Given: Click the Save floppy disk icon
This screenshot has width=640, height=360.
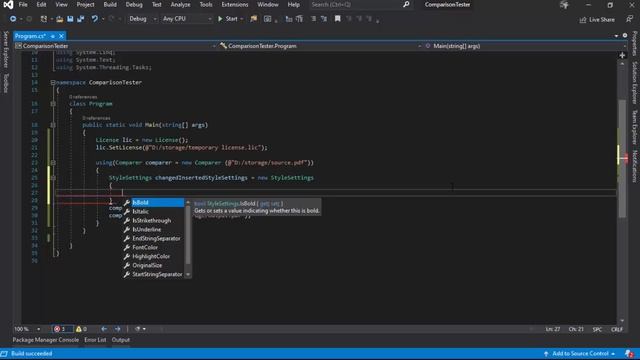Looking at the screenshot, I should tap(70, 19).
